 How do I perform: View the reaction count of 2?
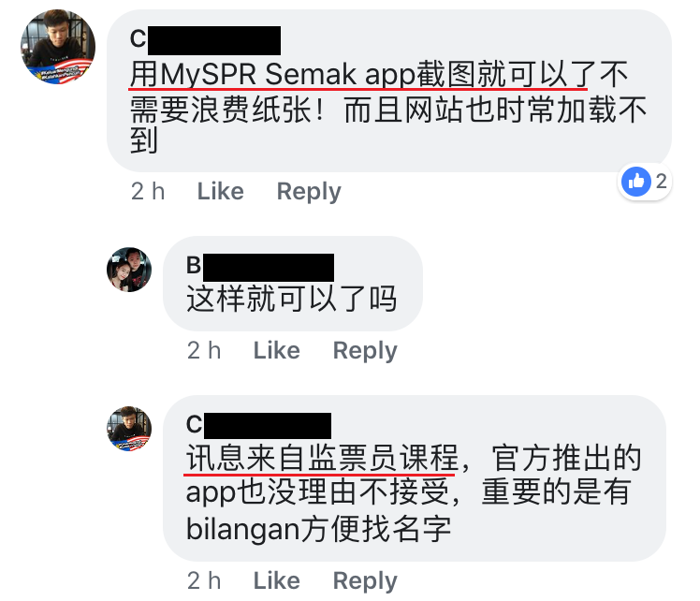click(661, 182)
